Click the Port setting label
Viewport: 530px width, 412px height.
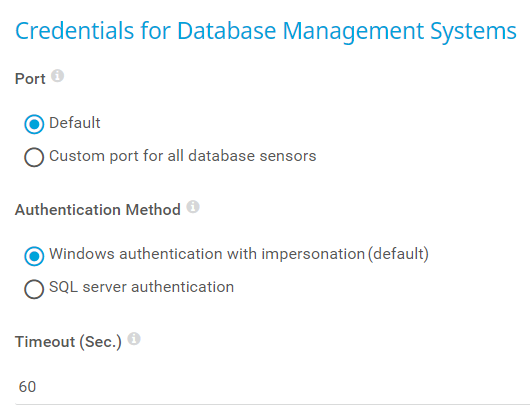tap(30, 79)
